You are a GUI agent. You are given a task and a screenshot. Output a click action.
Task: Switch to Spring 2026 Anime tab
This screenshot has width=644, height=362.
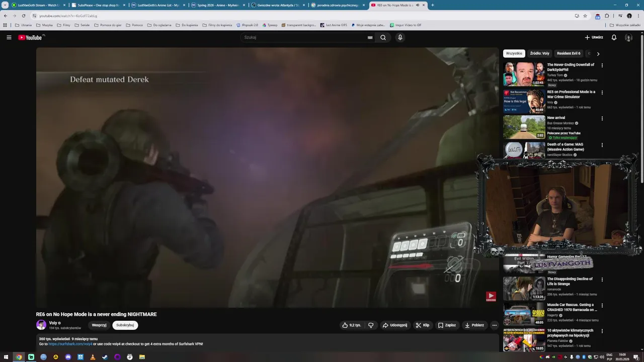click(x=218, y=5)
